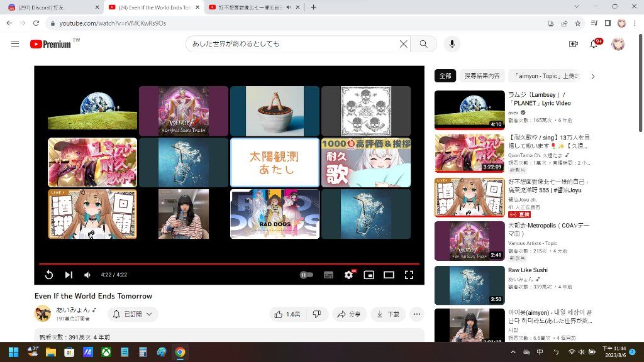Image resolution: width=644 pixels, height=362 pixels.
Task: Click the page vertical scrollbar
Action: 641,84
